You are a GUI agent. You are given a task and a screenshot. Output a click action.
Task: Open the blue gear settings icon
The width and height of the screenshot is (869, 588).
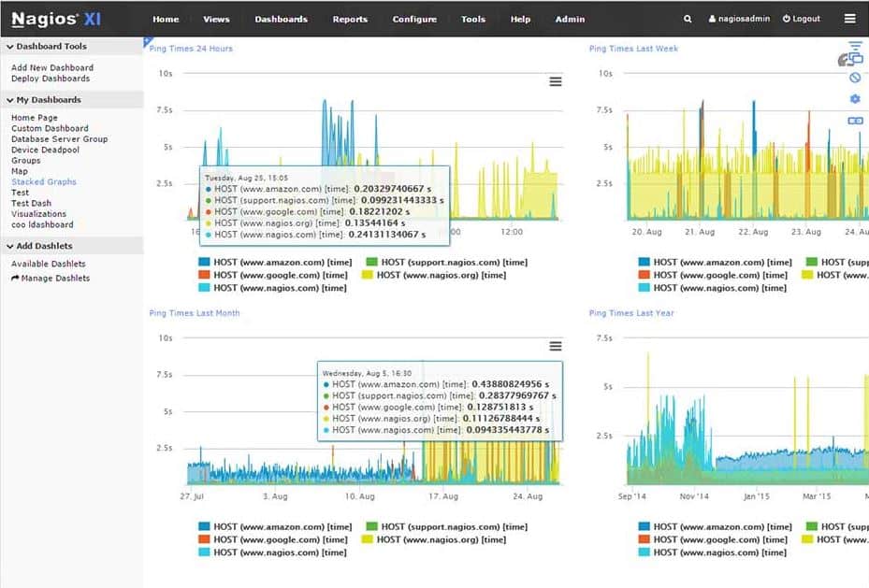click(855, 98)
